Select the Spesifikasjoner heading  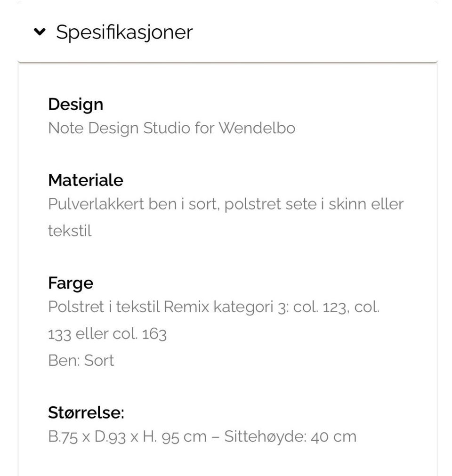124,32
